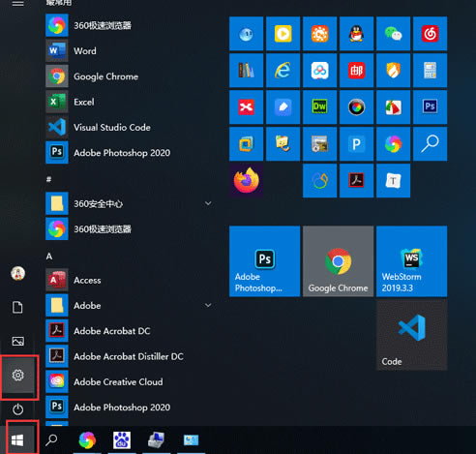Open the yellow smiley folder with checkmark tile
The image size is (476, 454).
click(x=283, y=144)
